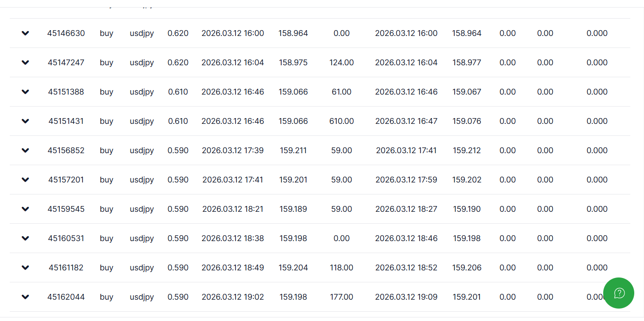This screenshot has width=644, height=321.
Task: Click open time 2026.03.12 16:00
Action: (232, 33)
